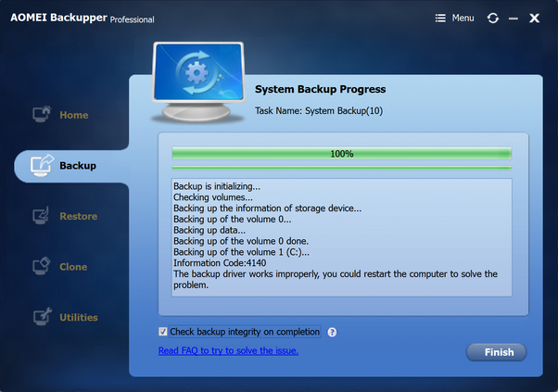Click 'Backup is initializing...' log line

[217, 186]
